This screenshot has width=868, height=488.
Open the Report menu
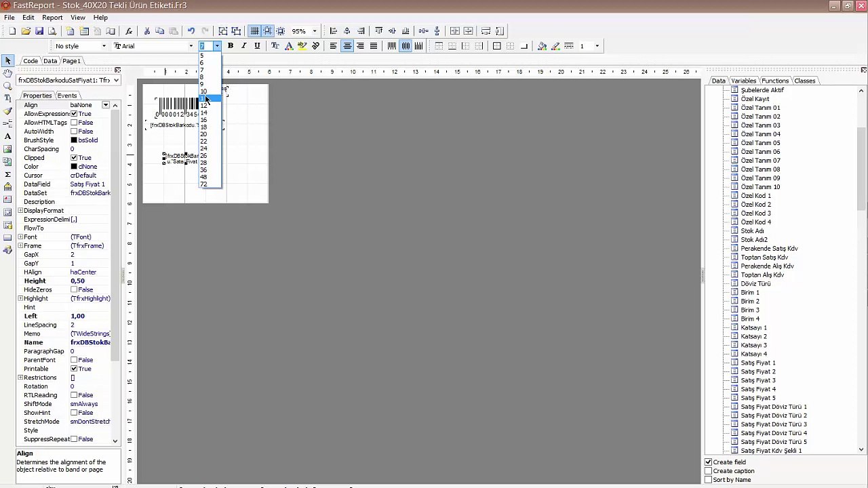[x=52, y=18]
